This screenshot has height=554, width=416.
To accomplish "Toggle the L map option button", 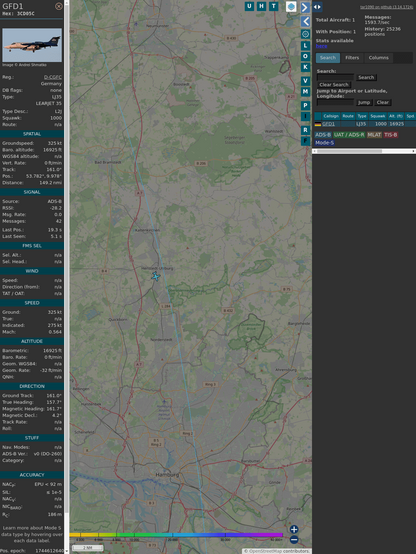I will 305,46.
